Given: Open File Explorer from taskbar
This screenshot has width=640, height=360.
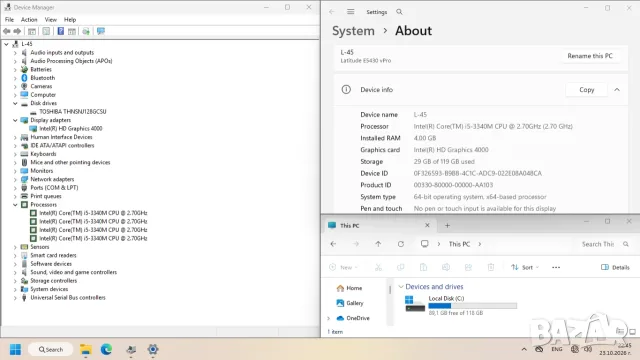Looking at the screenshot, I should point(85,349).
